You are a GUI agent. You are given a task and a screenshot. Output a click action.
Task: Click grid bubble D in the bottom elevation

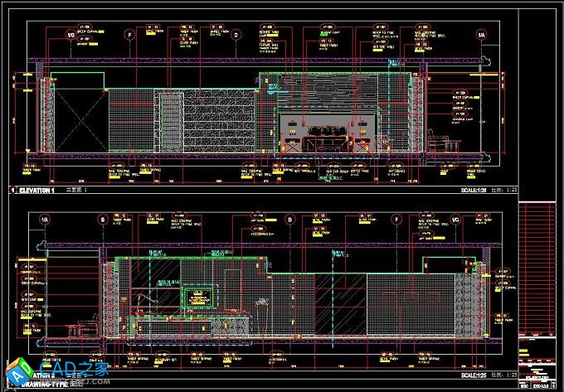(289, 220)
